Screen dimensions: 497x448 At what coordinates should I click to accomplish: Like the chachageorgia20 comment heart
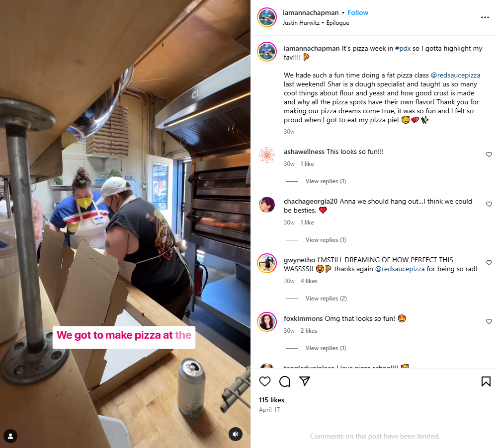(489, 204)
